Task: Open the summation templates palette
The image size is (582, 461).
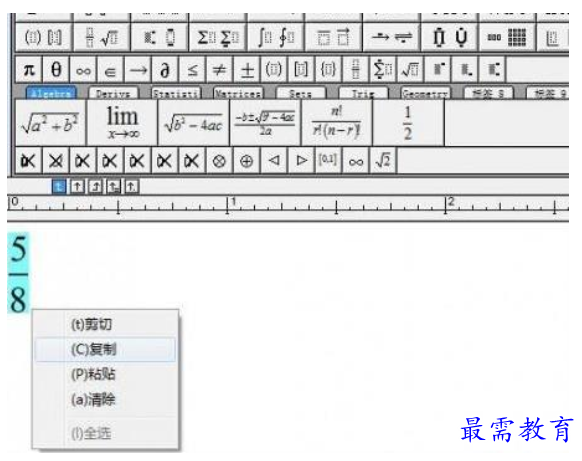Action: (218, 37)
